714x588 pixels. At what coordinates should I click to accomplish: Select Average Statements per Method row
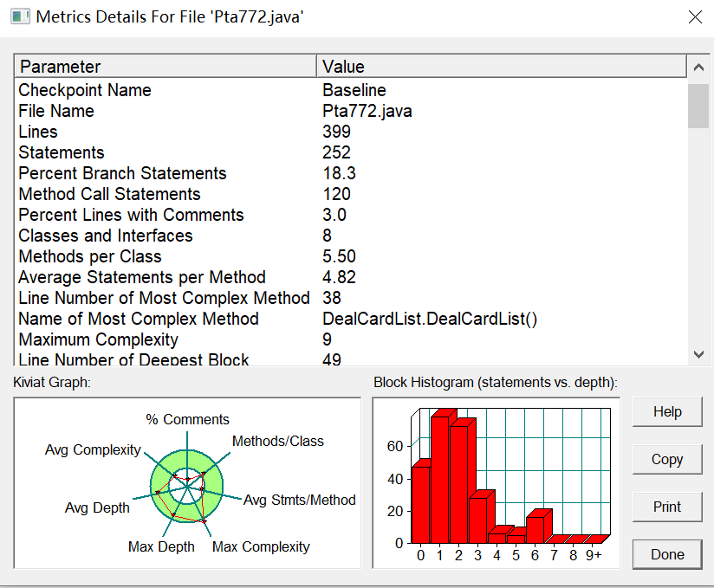(351, 277)
